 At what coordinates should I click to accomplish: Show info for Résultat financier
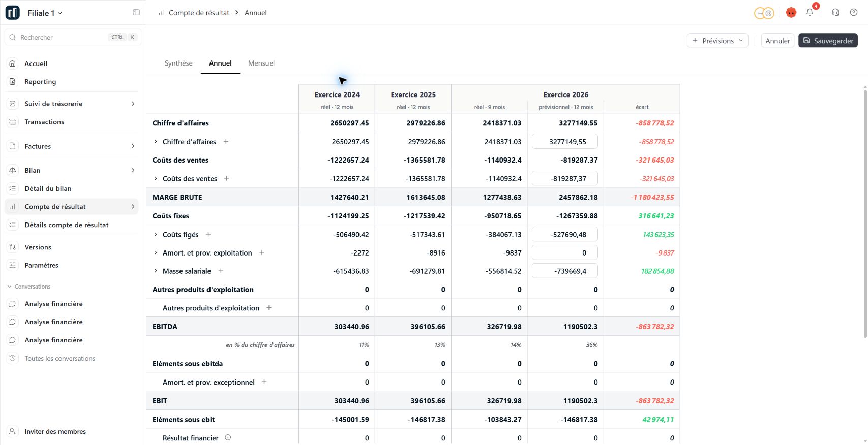click(x=228, y=437)
